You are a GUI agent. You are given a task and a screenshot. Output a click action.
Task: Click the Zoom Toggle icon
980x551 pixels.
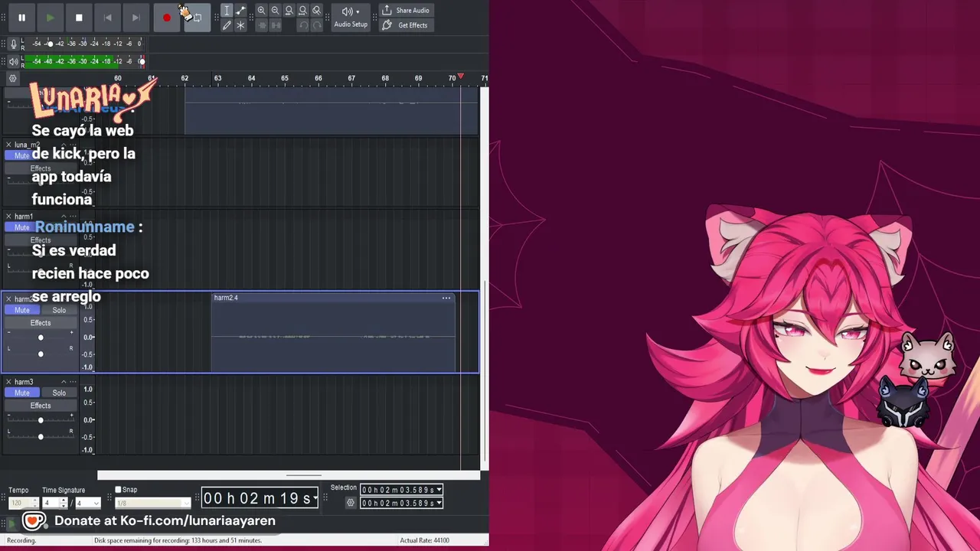316,11
